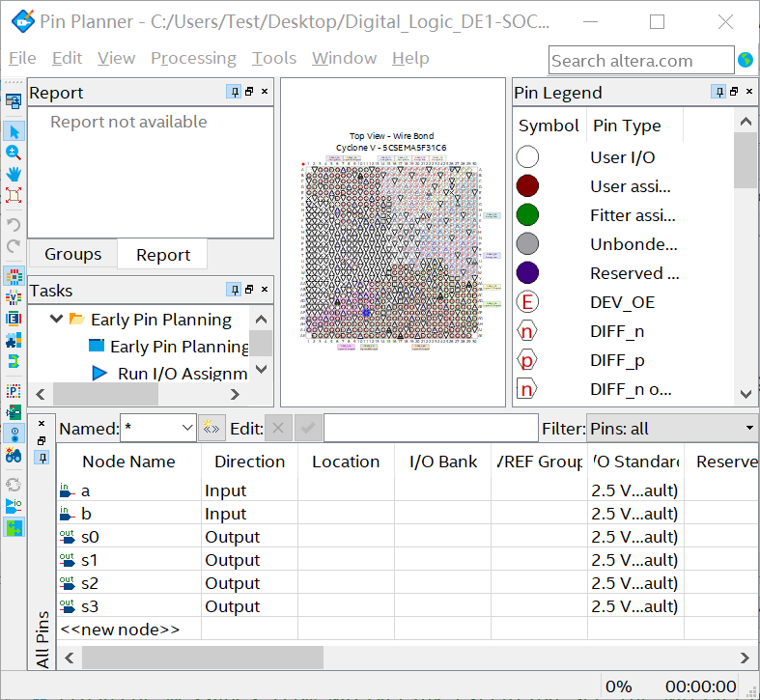Click the detach window icon atop left toolbar

(14, 101)
